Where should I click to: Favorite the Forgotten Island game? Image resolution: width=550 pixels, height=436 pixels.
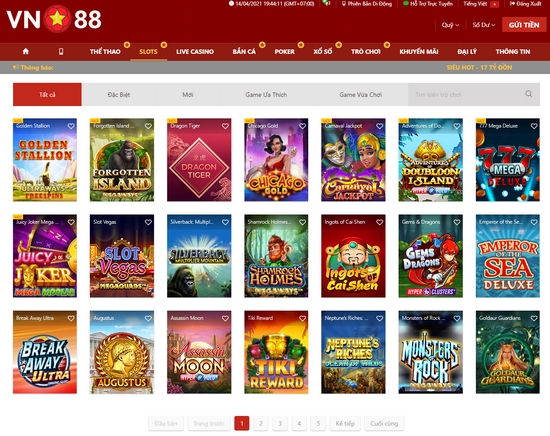point(148,126)
